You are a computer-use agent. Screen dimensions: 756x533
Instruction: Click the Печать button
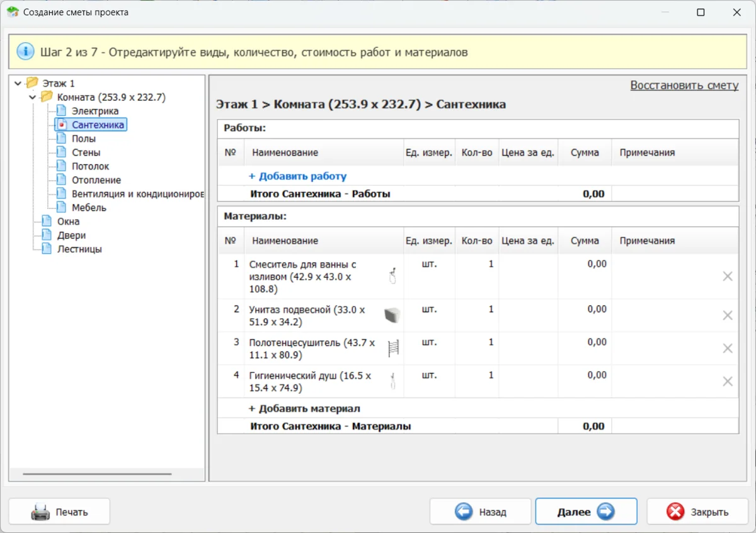[59, 512]
